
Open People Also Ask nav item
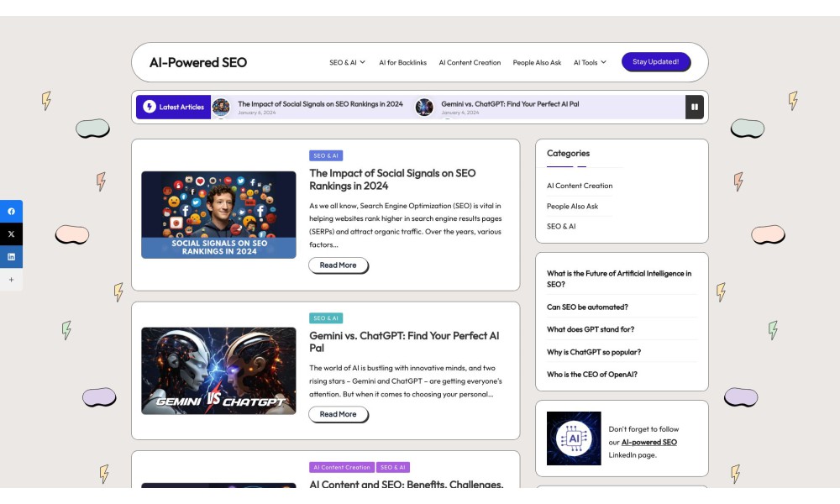click(x=537, y=63)
